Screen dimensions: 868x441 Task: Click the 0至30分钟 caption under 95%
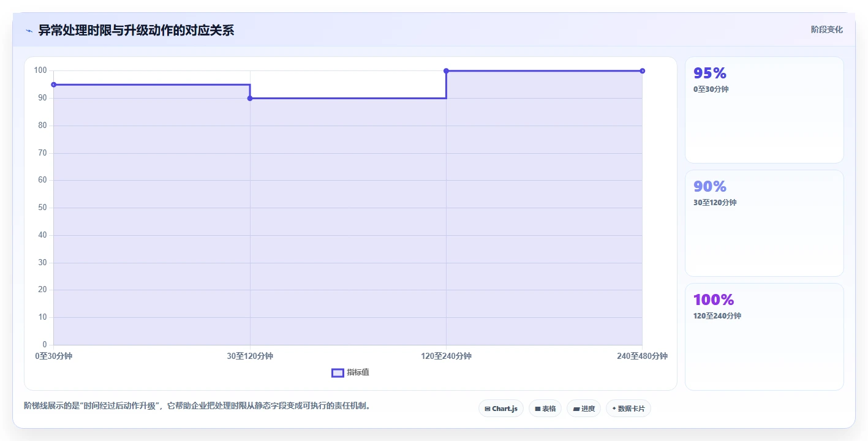(x=711, y=89)
